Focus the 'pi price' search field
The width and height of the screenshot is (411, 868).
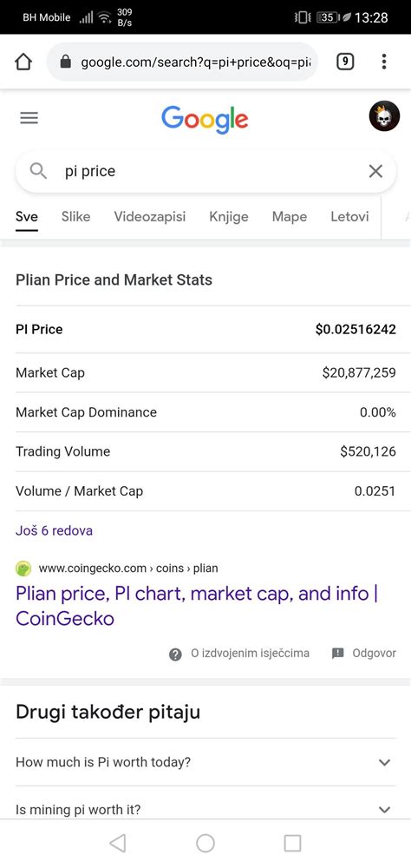tap(205, 172)
